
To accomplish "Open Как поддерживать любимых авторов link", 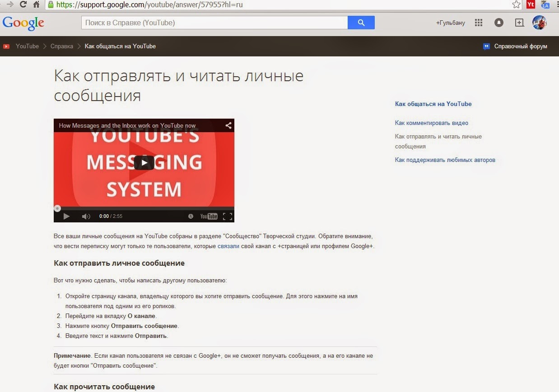I will (x=445, y=160).
